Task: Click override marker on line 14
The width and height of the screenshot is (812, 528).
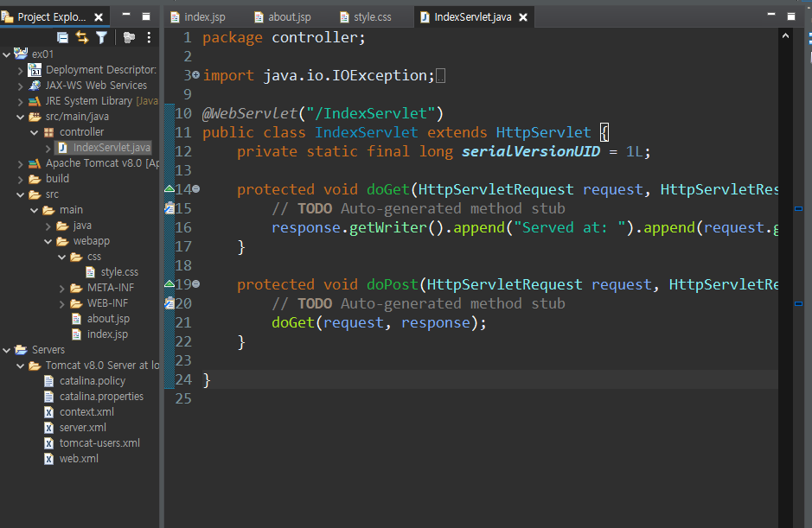Action: [169, 188]
